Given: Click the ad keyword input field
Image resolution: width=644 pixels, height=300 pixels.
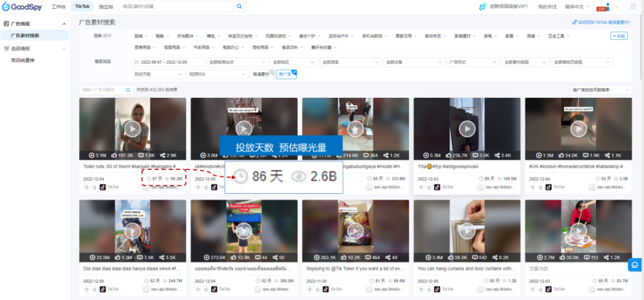Looking at the screenshot, I should click(x=102, y=90).
